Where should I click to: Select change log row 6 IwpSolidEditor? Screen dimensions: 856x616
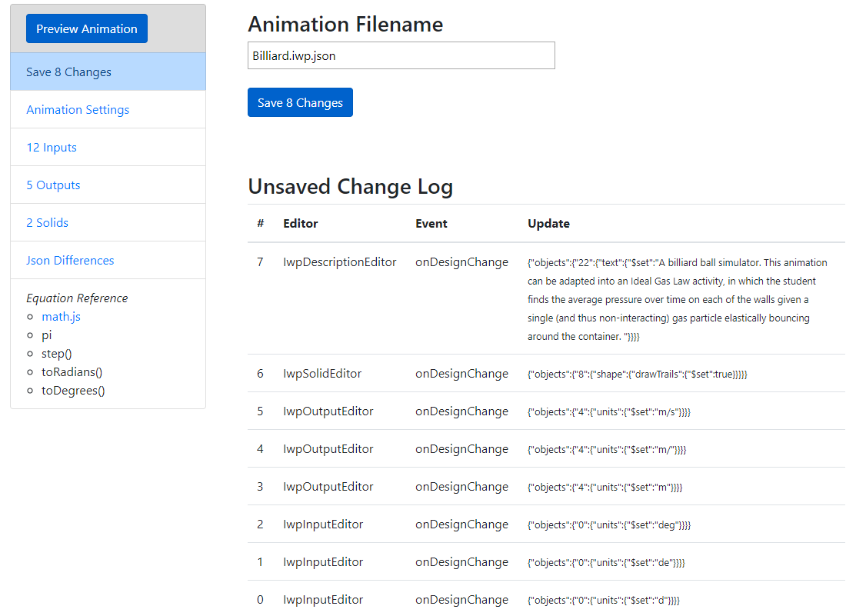tap(547, 374)
